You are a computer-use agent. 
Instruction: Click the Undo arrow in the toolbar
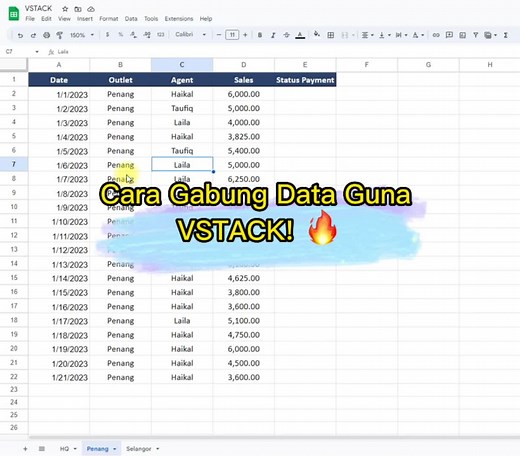point(20,35)
